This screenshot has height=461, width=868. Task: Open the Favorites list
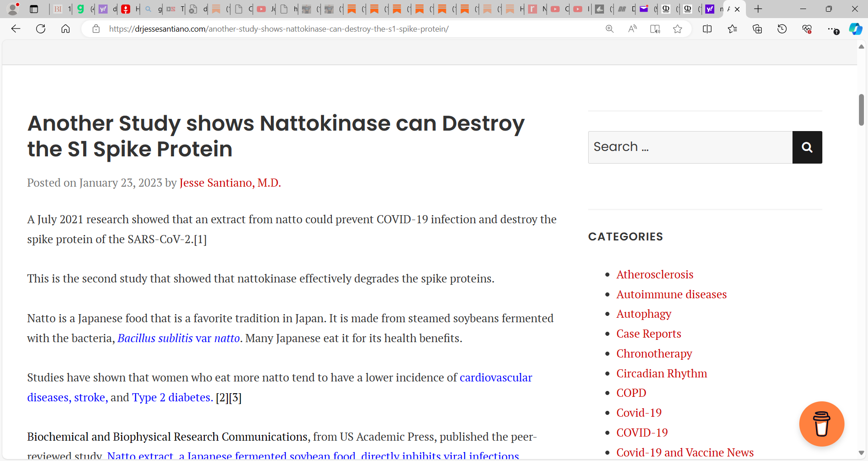732,29
